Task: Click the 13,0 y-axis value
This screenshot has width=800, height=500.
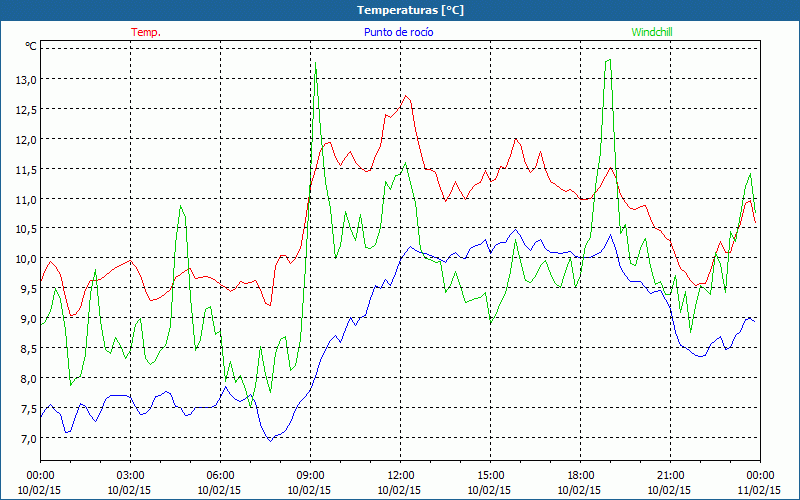Action: pyautogui.click(x=26, y=79)
